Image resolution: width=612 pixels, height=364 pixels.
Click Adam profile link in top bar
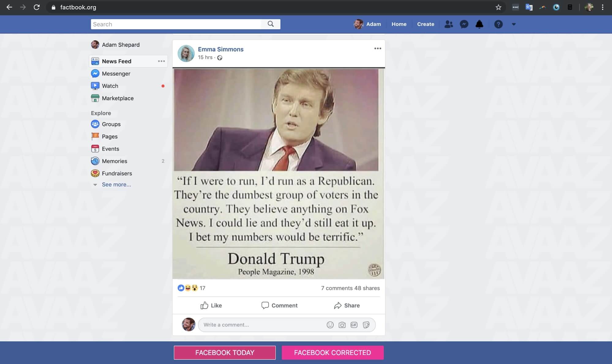pos(367,24)
